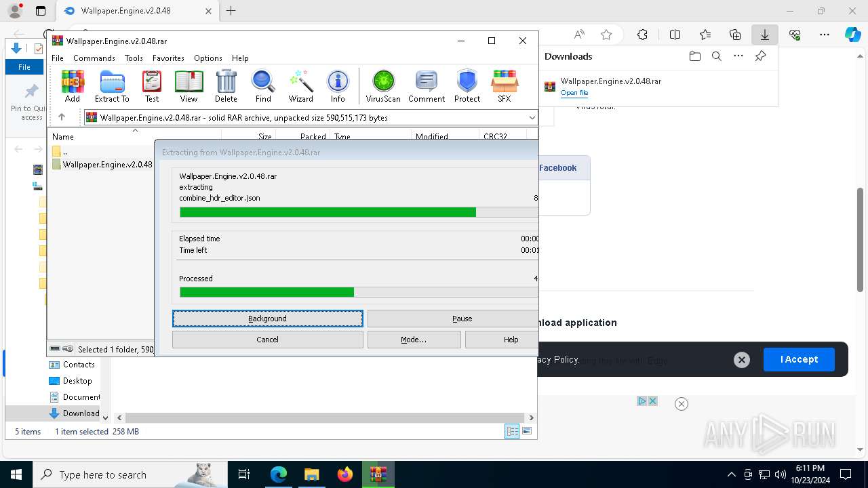868x488 pixels.
Task: Open the Options menu
Action: click(208, 58)
